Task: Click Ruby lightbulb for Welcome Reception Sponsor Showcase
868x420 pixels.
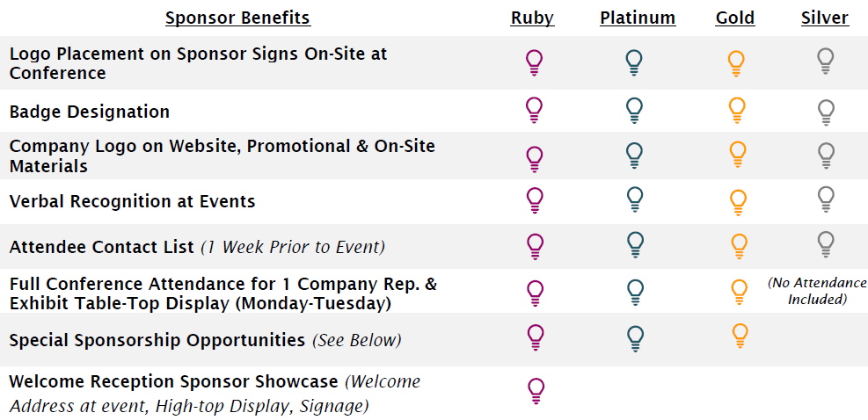Action: [535, 389]
